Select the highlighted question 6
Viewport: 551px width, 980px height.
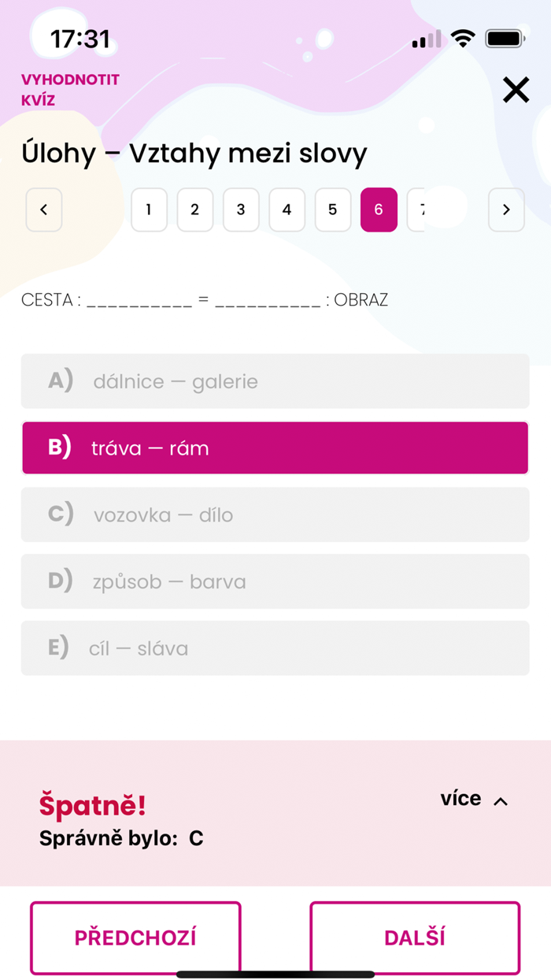[x=379, y=210]
